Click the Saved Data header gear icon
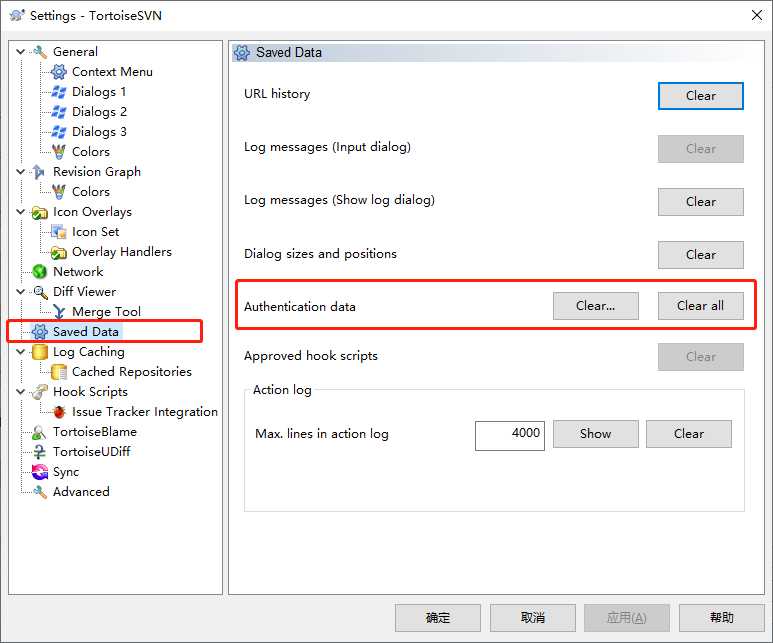The height and width of the screenshot is (643, 773). 242,52
